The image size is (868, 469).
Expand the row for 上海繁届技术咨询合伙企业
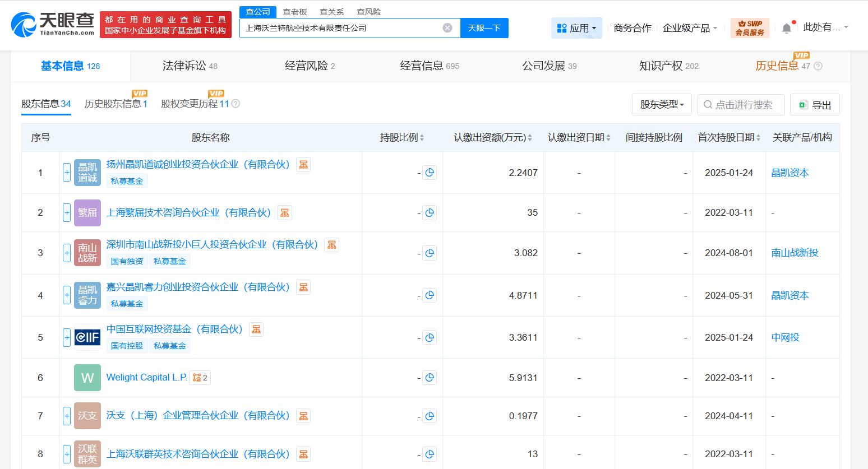click(x=66, y=212)
